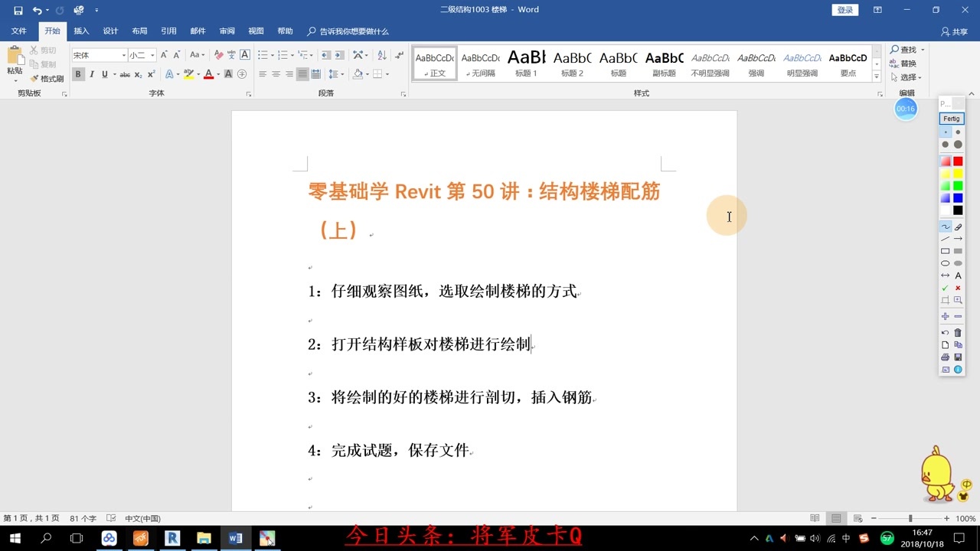The width and height of the screenshot is (980, 551).
Task: Toggle underline formatting
Action: point(104,74)
